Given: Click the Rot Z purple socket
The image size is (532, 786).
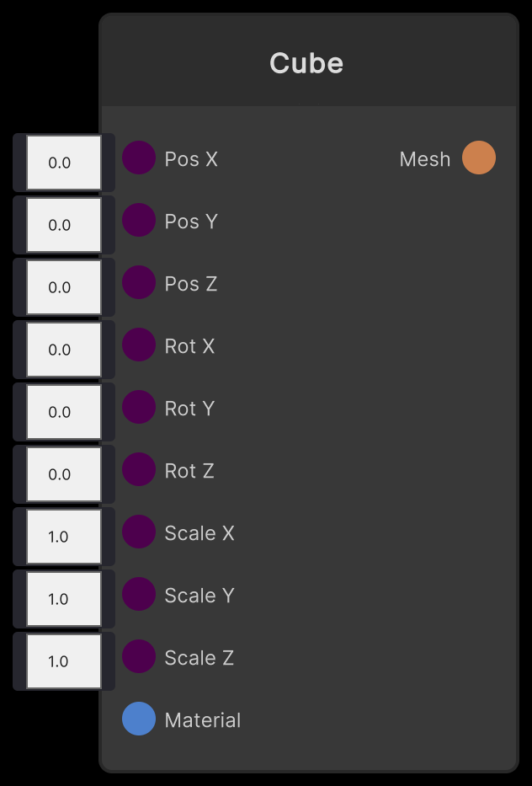Looking at the screenshot, I should click(139, 470).
